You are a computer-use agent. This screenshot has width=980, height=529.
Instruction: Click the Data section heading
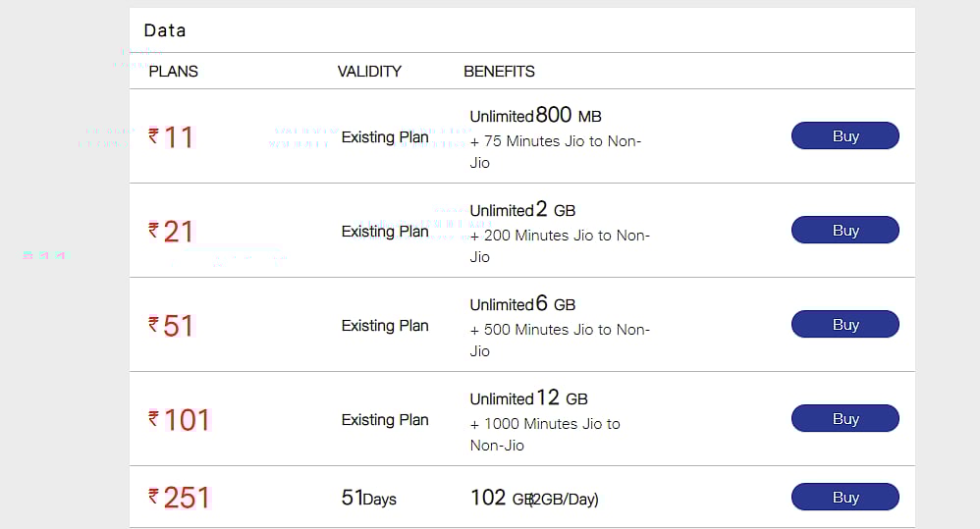[165, 30]
